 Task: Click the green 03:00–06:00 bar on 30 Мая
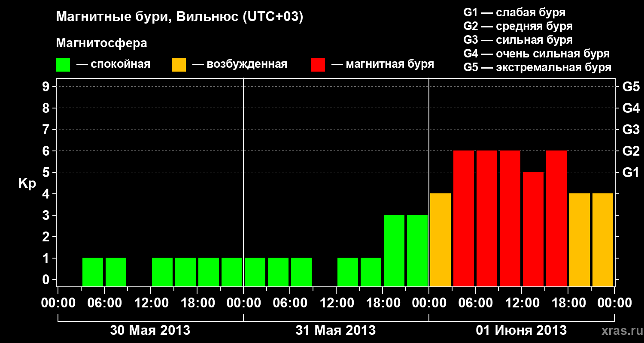[93, 272]
